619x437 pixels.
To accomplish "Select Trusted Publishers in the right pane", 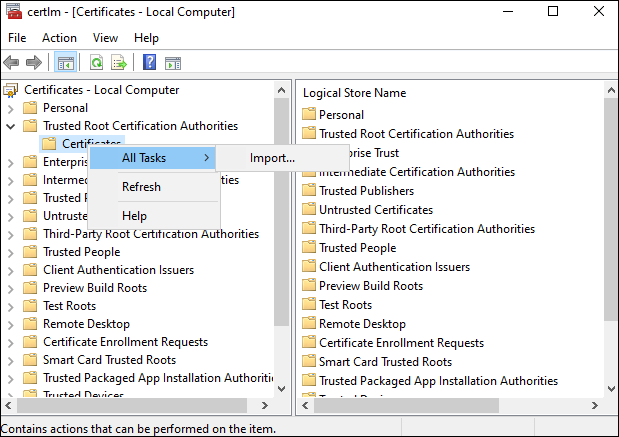I will [x=366, y=191].
